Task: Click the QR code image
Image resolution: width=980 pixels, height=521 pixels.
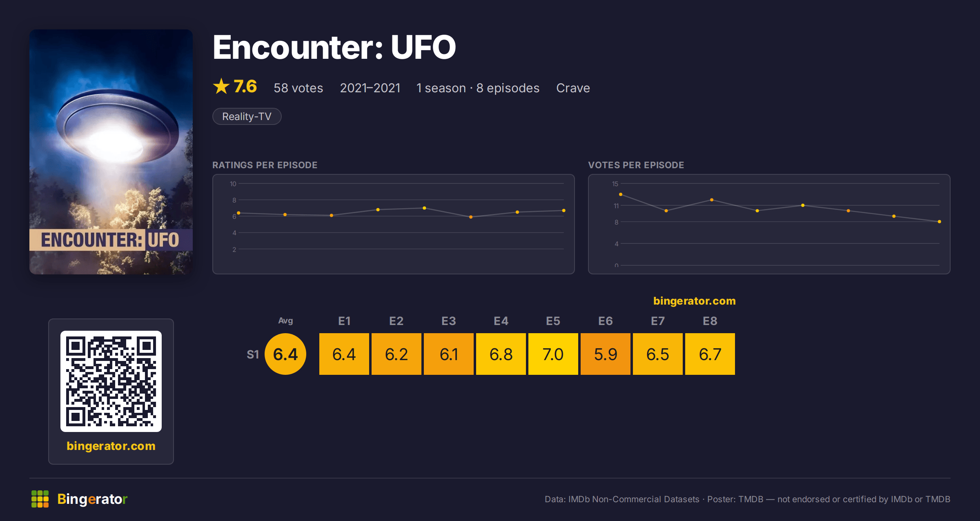Action: point(111,381)
